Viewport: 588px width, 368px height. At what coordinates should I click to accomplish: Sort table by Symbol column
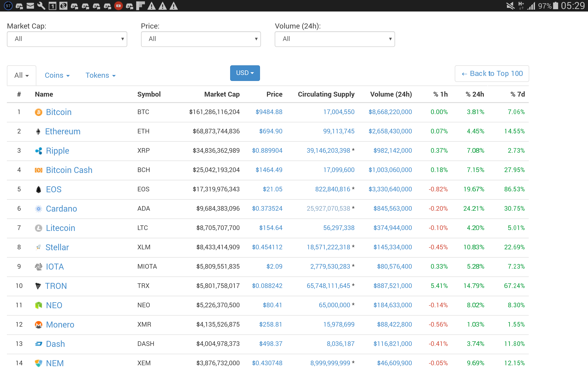click(149, 95)
